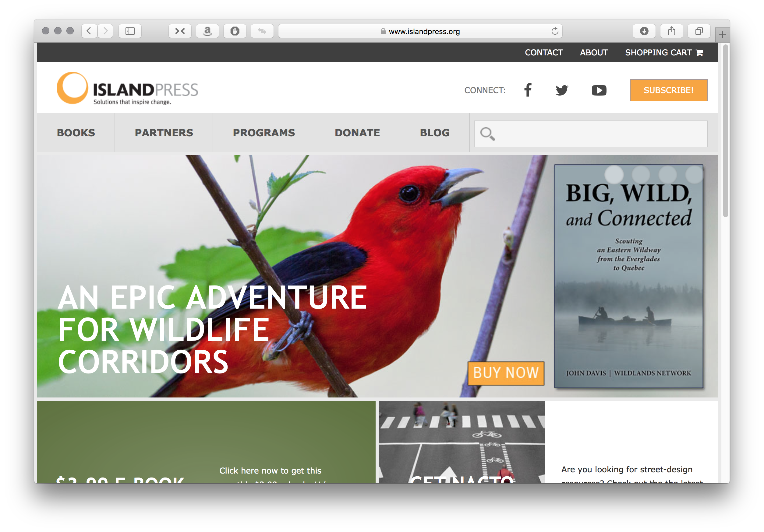This screenshot has height=532, width=764.
Task: Click into the site search box
Action: (x=590, y=134)
